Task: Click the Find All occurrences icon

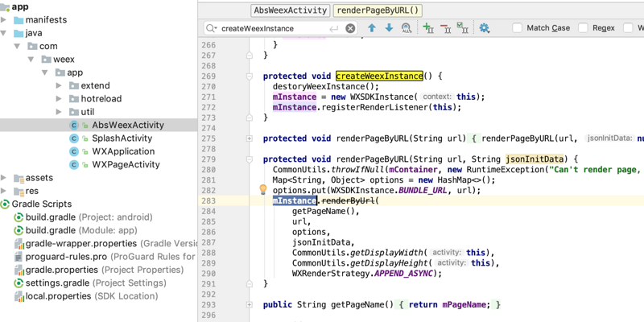Action: point(407,28)
